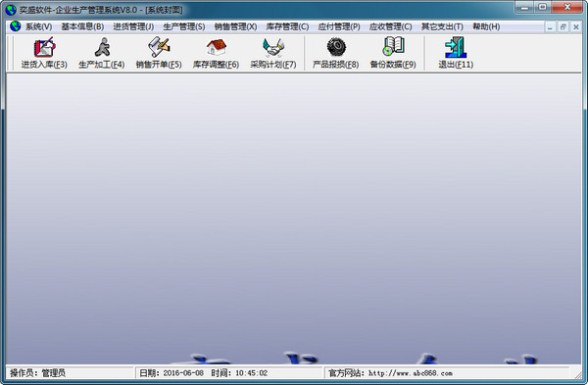
Task: Minimize the inner 系统封面 child window
Action: (550, 27)
